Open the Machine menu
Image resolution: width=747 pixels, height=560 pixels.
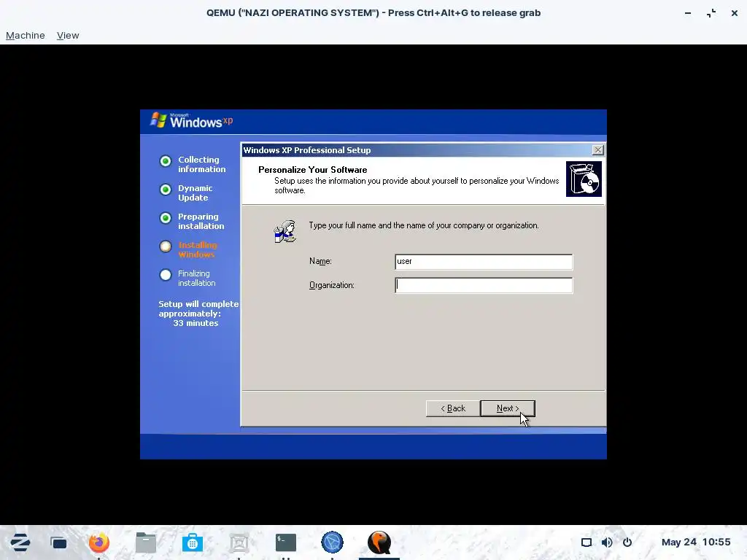[26, 35]
